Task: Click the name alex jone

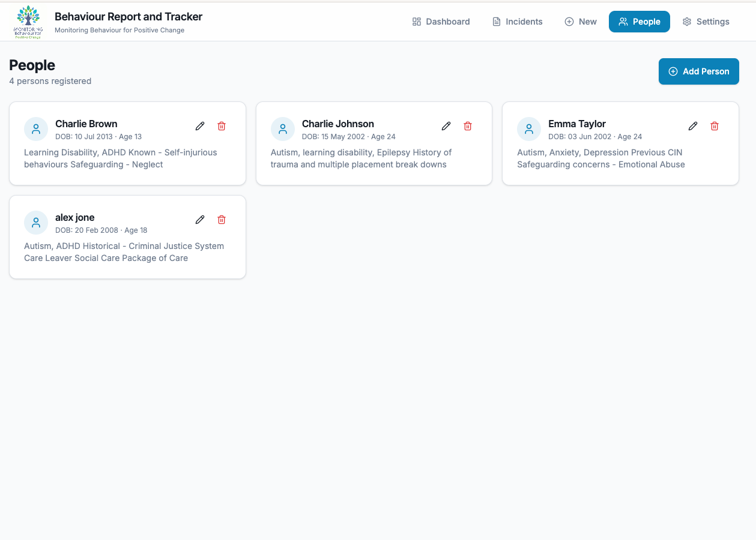Action: [75, 217]
